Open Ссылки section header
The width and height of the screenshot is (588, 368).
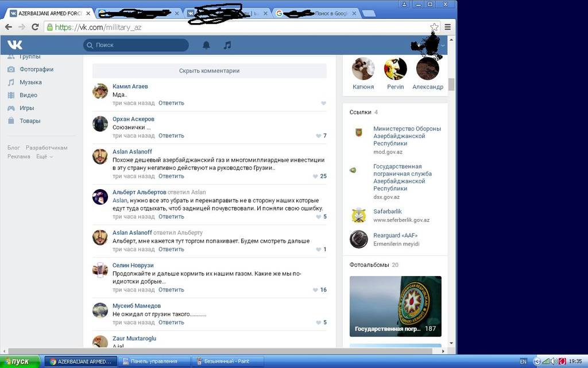361,112
